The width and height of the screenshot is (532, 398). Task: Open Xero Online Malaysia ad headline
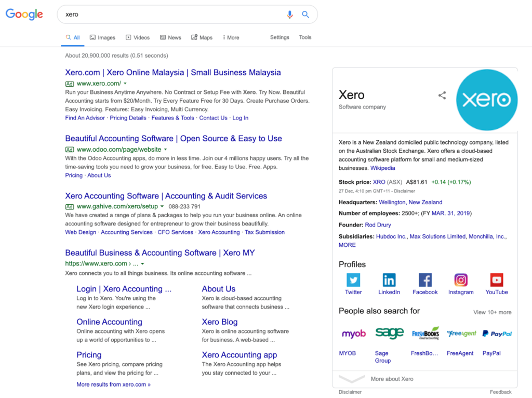(x=173, y=73)
